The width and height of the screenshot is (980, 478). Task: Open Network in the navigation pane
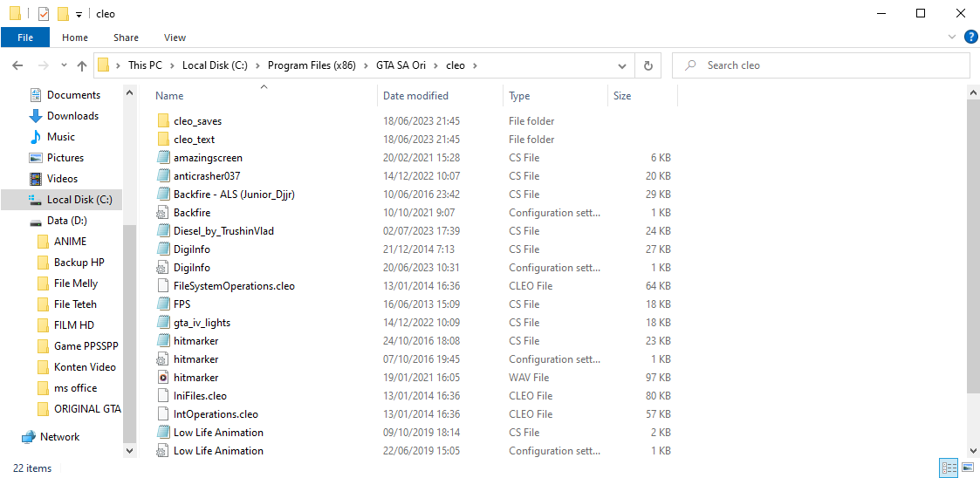(x=51, y=437)
